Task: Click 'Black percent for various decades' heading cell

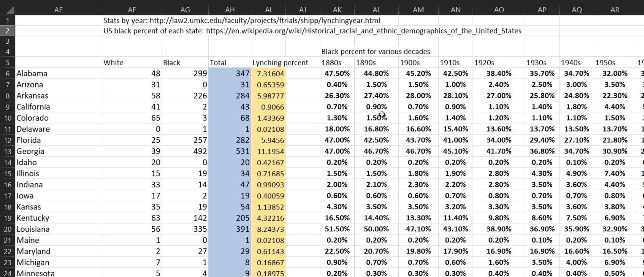Action: coord(376,51)
